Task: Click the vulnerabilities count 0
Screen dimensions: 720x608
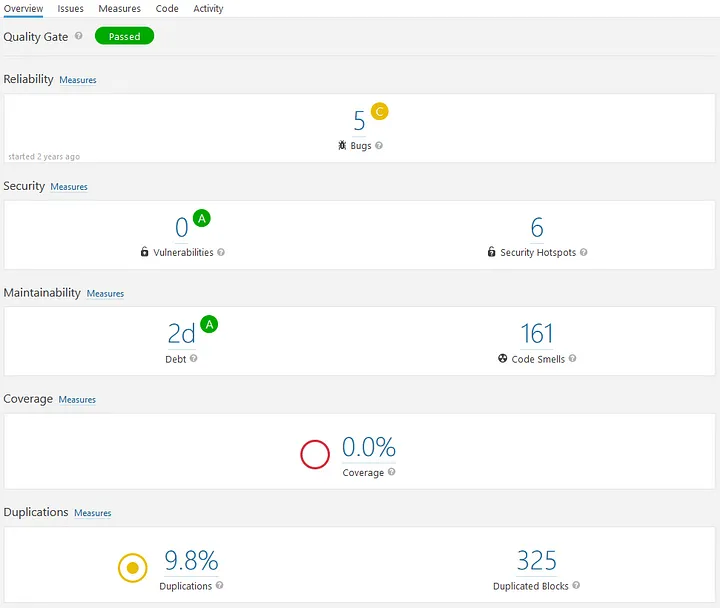Action: (182, 228)
